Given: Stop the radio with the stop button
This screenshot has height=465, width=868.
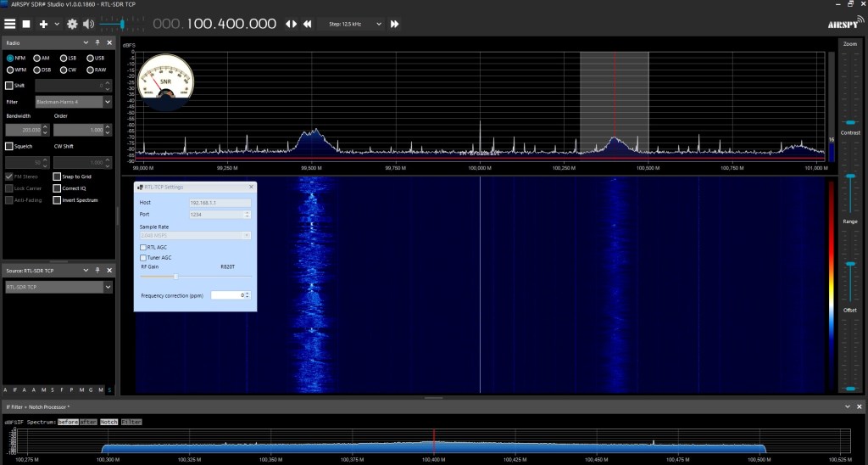Looking at the screenshot, I should [x=26, y=25].
